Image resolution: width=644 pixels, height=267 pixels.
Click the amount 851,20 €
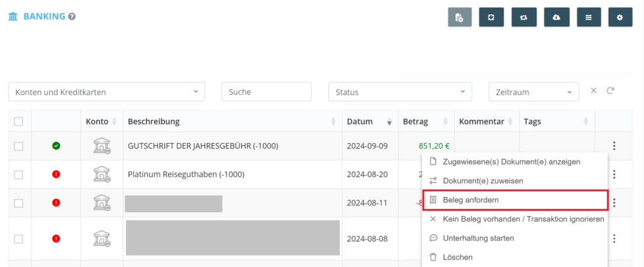pos(434,145)
